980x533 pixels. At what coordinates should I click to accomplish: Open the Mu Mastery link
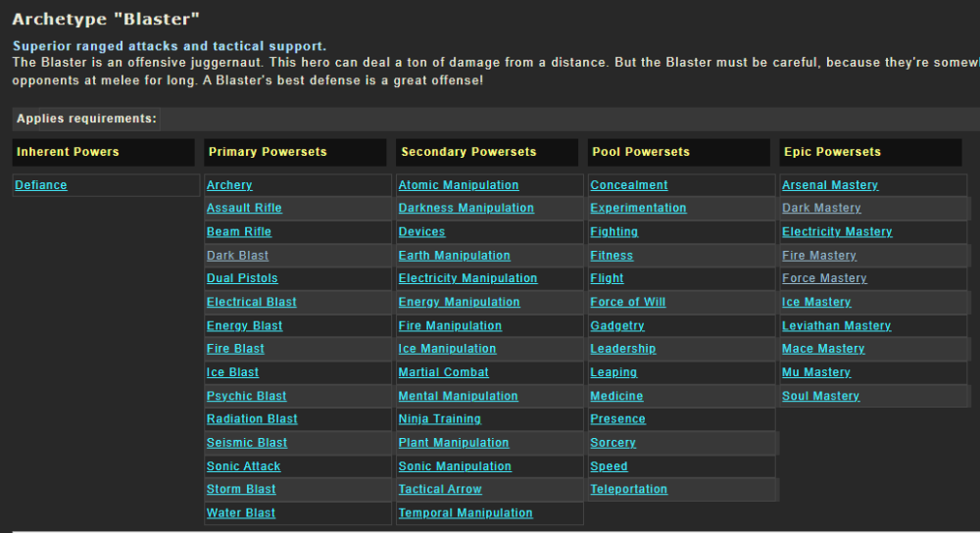[816, 372]
